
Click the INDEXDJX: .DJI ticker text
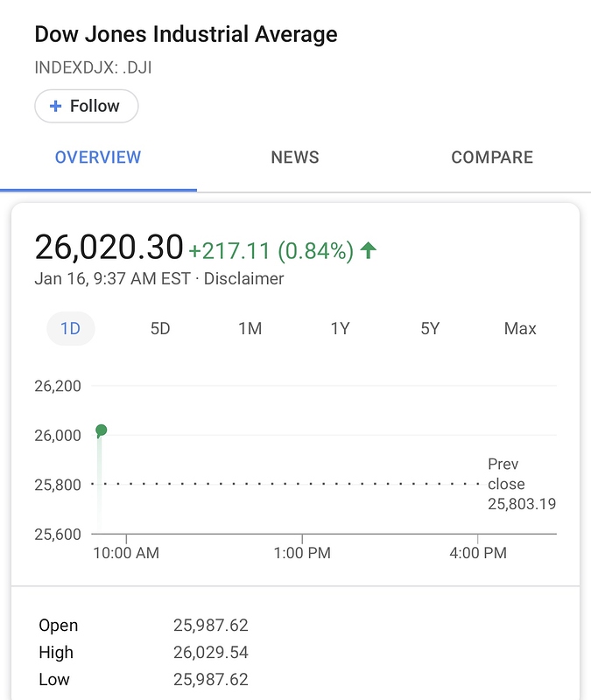93,66
